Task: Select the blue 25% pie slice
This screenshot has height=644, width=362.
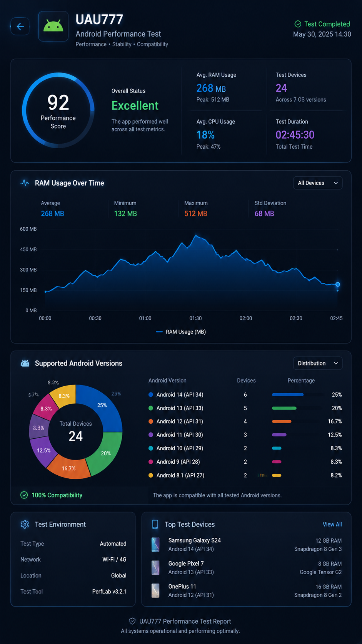Action: pos(103,405)
